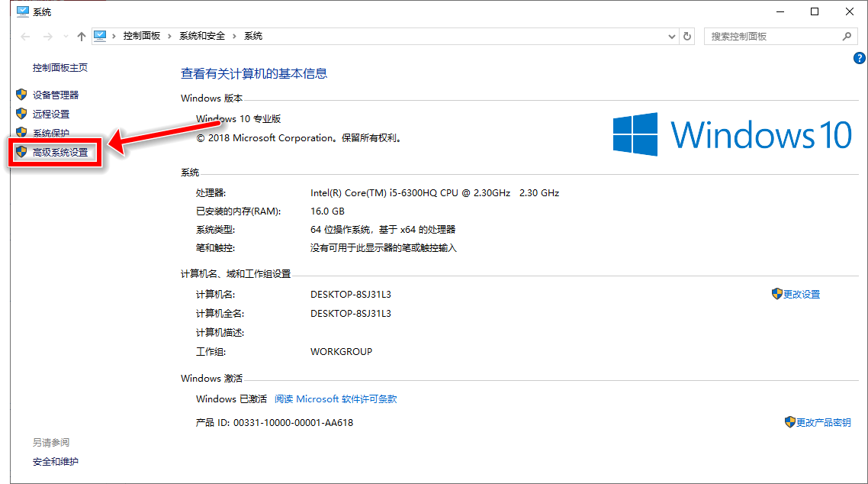Open 系统保护 link
The width and height of the screenshot is (868, 484).
[51, 133]
